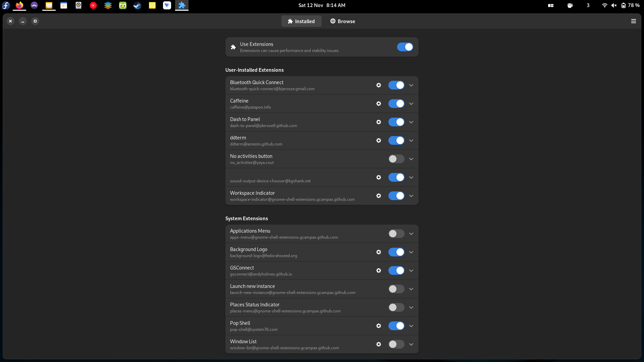644x362 pixels.
Task: Expand Workspace Indicator row chevron
Action: pyautogui.click(x=411, y=196)
